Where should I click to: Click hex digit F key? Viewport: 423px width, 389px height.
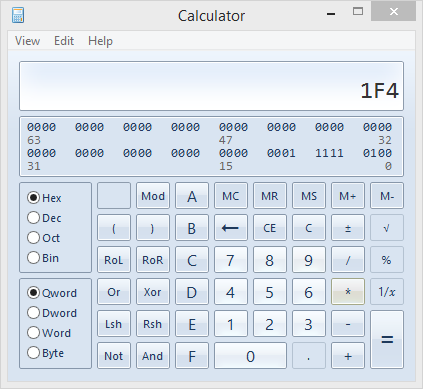click(192, 356)
